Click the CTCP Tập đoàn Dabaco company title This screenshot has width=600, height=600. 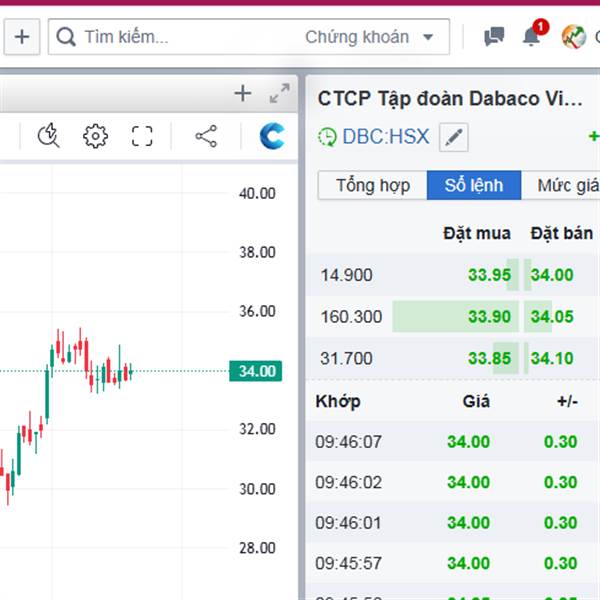click(x=450, y=99)
